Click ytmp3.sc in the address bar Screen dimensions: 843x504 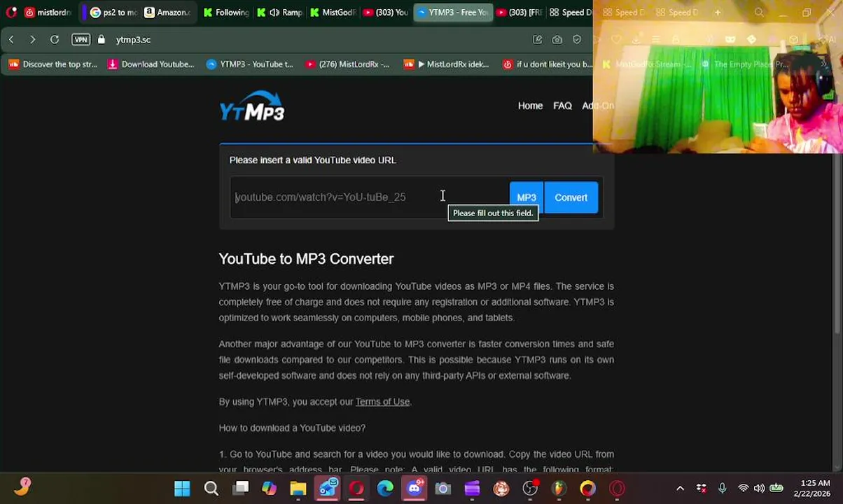[x=133, y=40]
